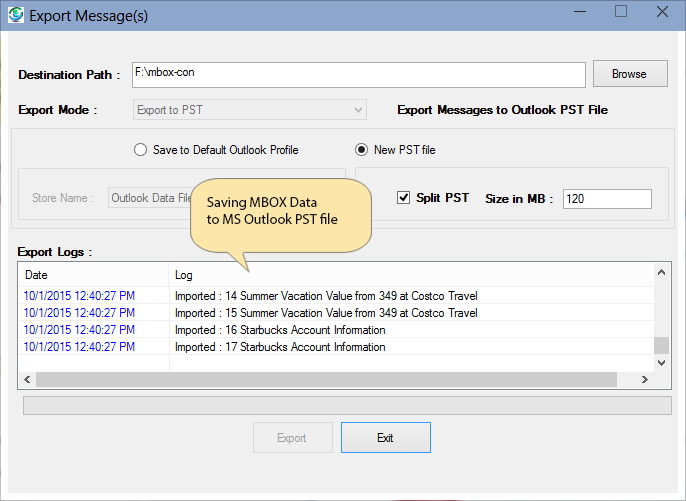The width and height of the screenshot is (686, 501).
Task: Click the log list scroll down arrow
Action: coord(661,363)
